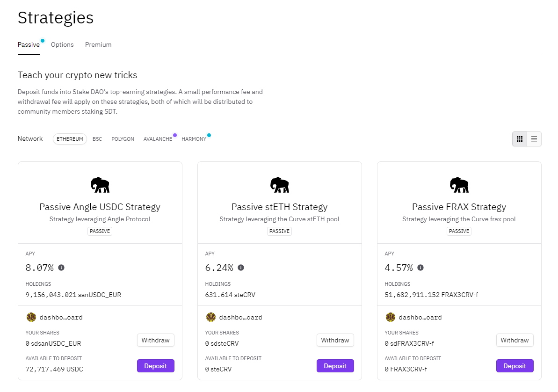This screenshot has height=392, width=558.
Task: Switch to grid view layout
Action: pos(519,139)
